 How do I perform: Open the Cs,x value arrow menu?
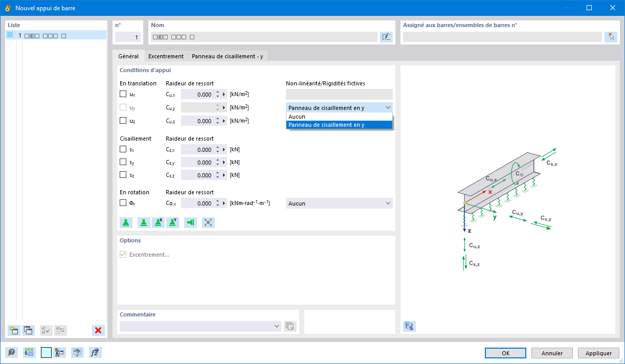[x=224, y=150]
